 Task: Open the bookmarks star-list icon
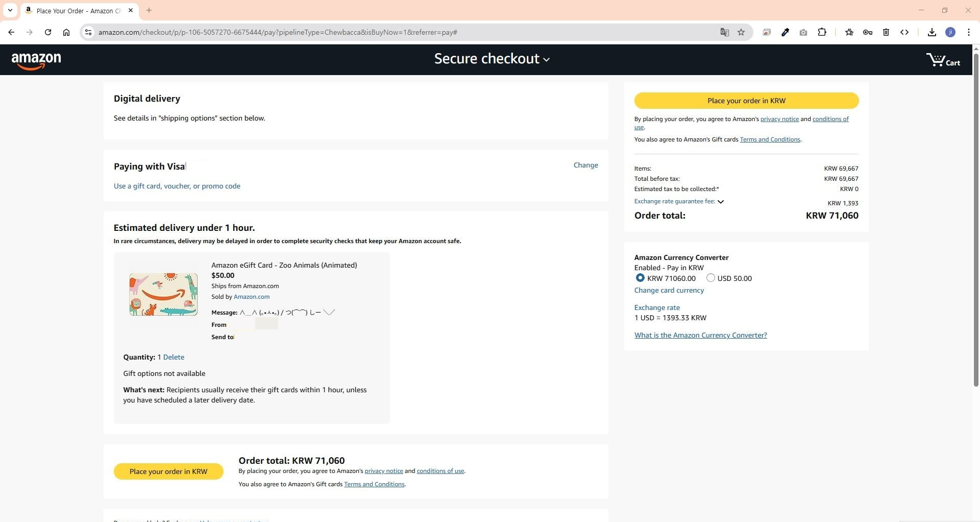[x=849, y=32]
